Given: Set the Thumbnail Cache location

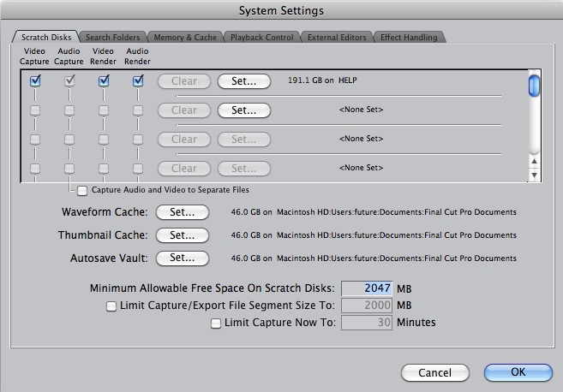Looking at the screenshot, I should 183,235.
